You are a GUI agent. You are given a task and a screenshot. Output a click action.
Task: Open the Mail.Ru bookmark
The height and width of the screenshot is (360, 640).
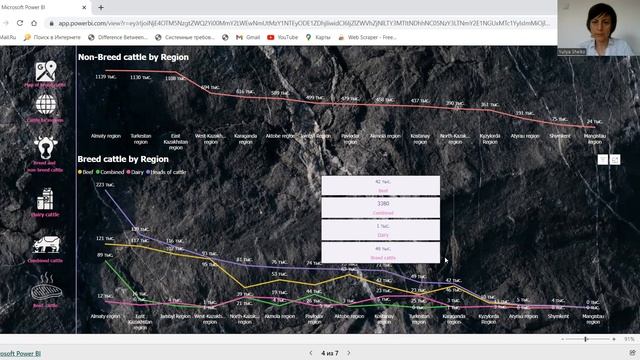pyautogui.click(x=8, y=37)
